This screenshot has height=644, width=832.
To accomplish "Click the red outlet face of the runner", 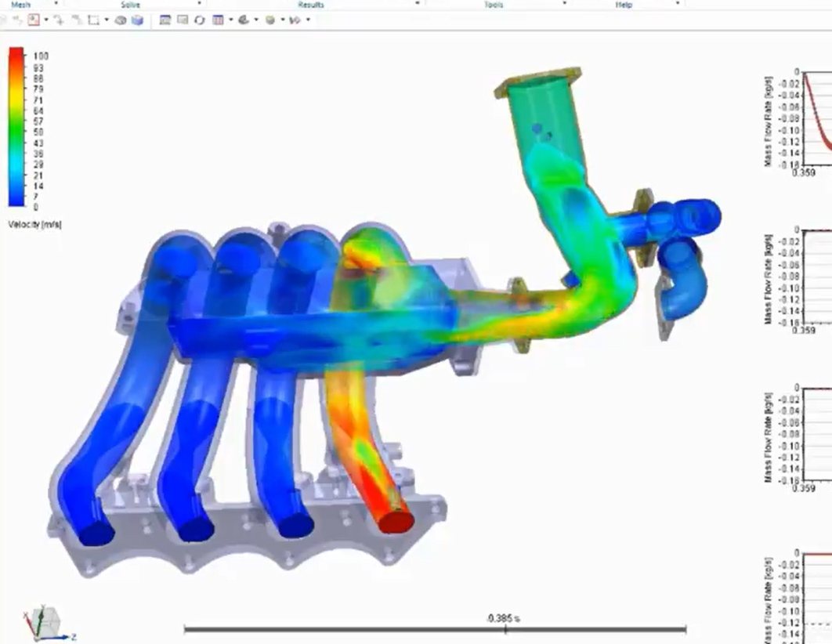I will tap(396, 522).
